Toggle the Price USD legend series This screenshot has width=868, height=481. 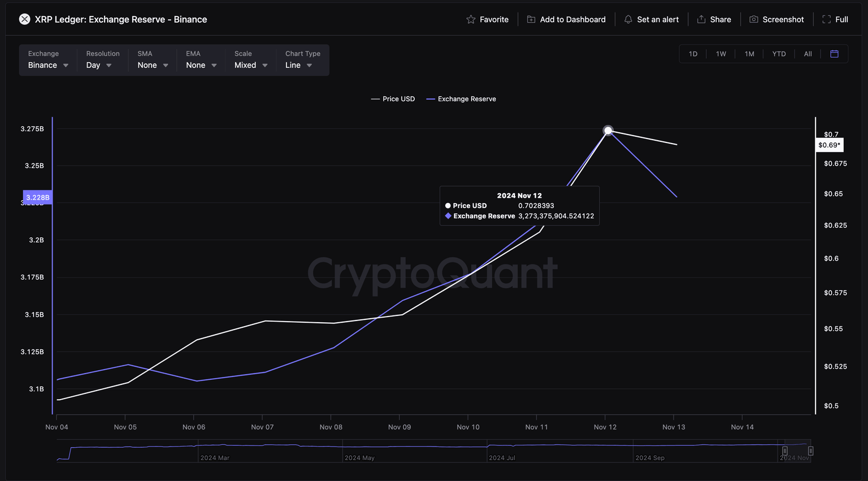coord(393,99)
